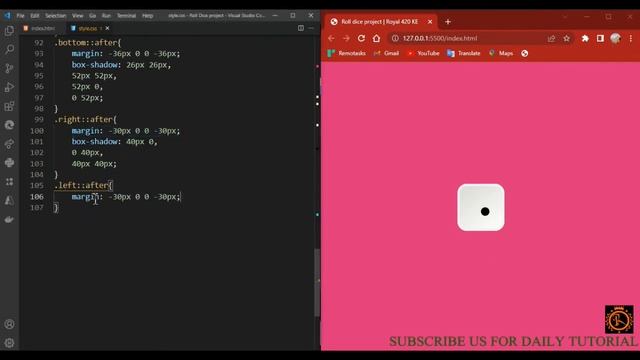
Task: Open the File menu
Action: pyautogui.click(x=20, y=16)
